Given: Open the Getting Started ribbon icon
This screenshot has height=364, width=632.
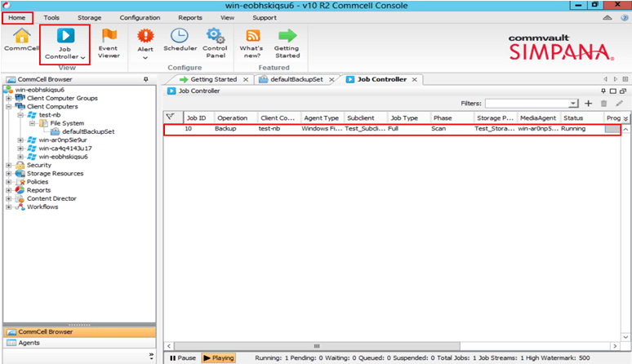Looking at the screenshot, I should tap(287, 42).
